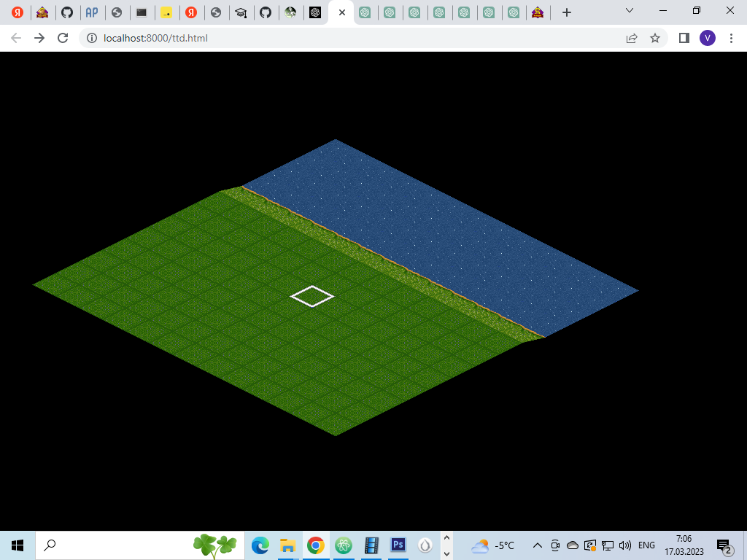
Task: Open Photoshop from the taskbar
Action: (x=398, y=545)
